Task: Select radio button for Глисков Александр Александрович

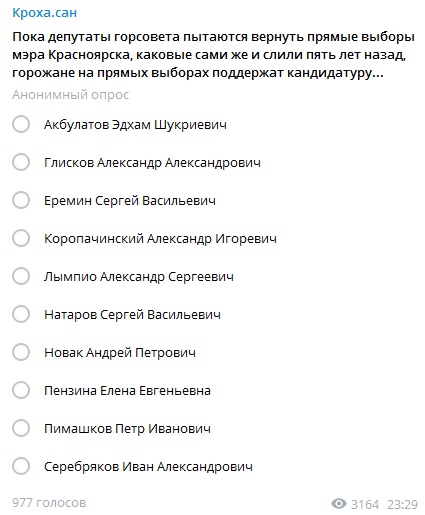Action: pyautogui.click(x=21, y=162)
